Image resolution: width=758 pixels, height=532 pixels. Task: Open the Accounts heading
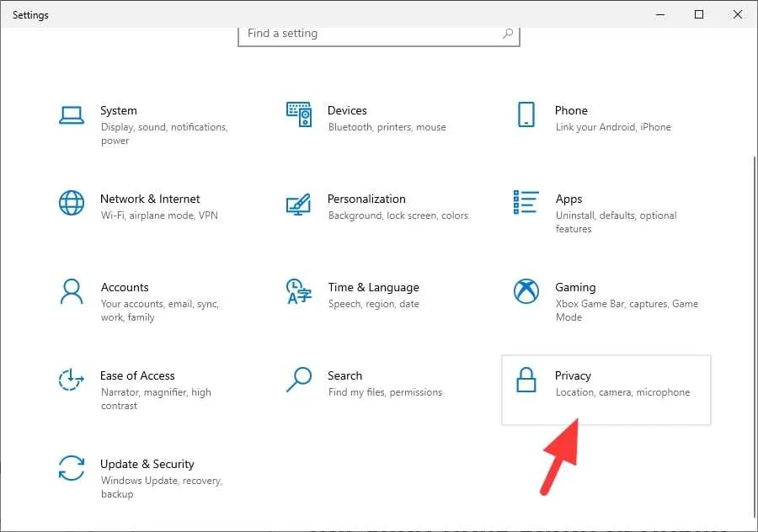click(125, 288)
